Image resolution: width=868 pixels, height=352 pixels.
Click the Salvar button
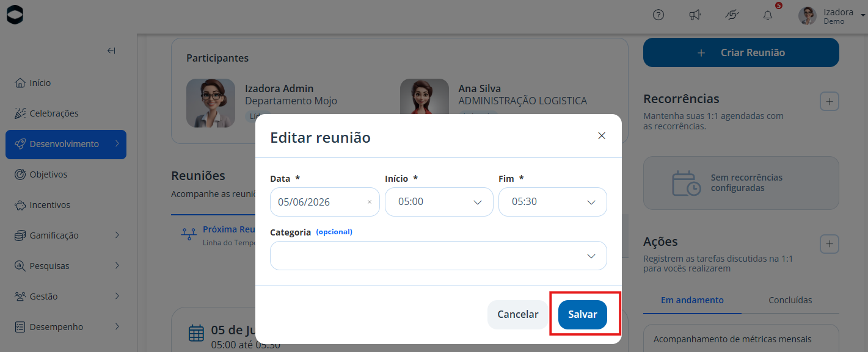583,315
